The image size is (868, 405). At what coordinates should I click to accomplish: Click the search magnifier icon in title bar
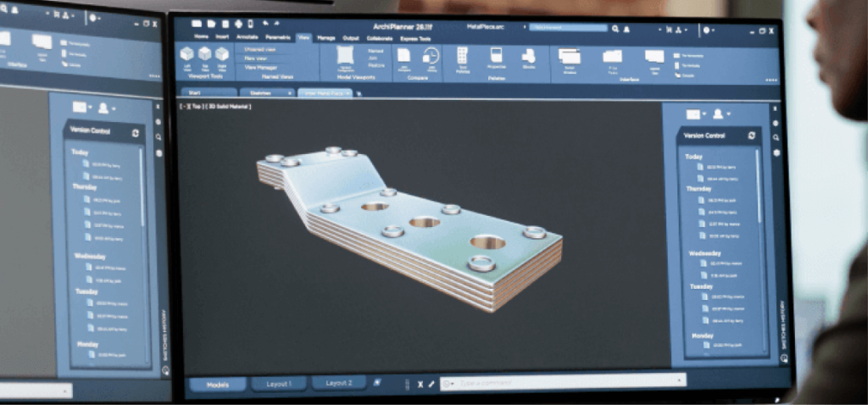[x=615, y=29]
